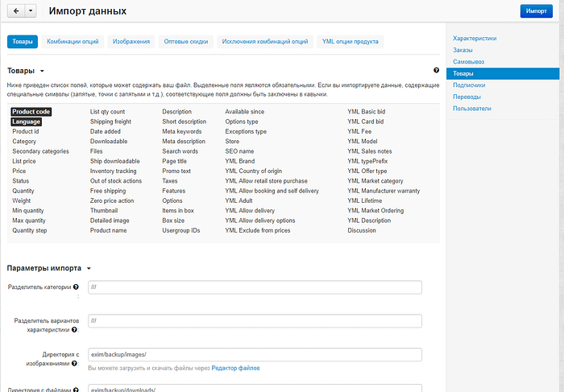
Task: Click the Разделитель категории input field
Action: [255, 287]
